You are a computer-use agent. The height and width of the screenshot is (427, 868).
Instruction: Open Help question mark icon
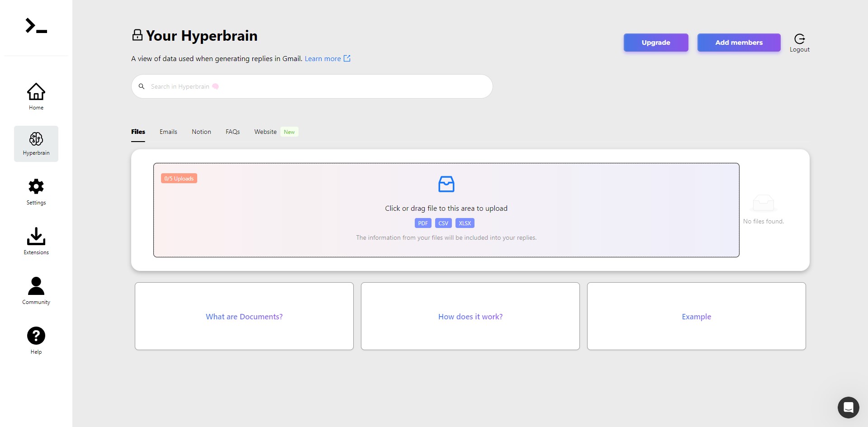[x=36, y=336]
